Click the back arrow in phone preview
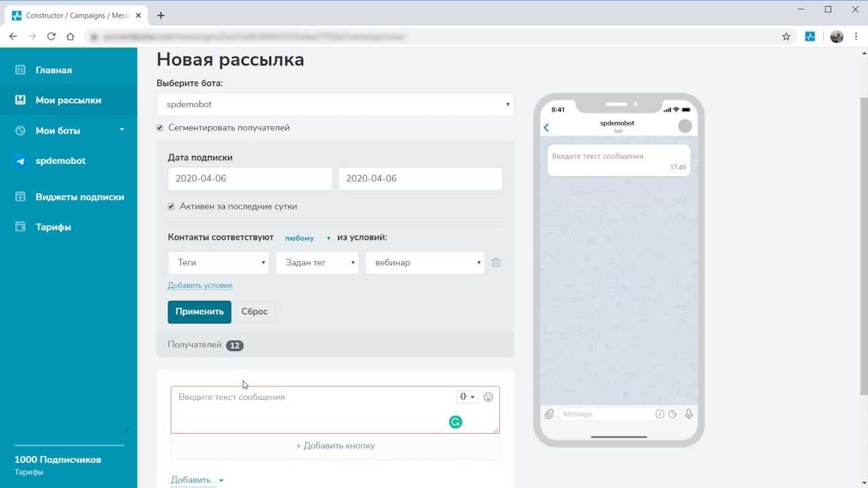This screenshot has height=488, width=868. 547,127
